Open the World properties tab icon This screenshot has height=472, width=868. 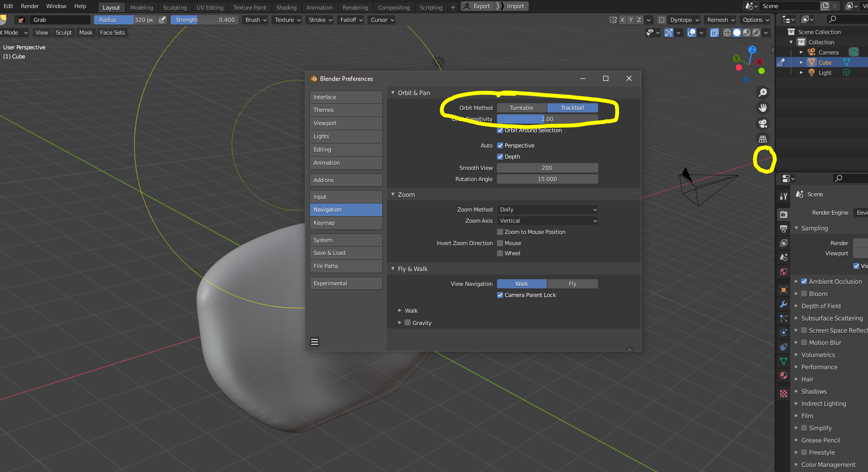click(784, 272)
